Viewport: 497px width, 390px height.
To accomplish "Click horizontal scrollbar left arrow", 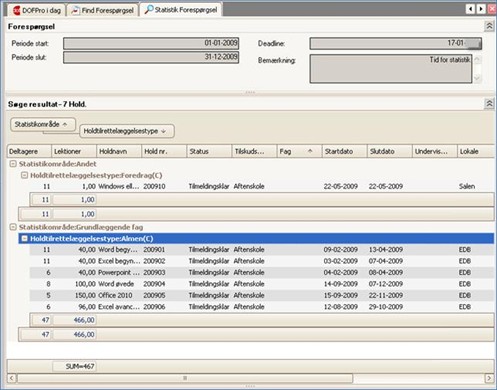I will 12,378.
